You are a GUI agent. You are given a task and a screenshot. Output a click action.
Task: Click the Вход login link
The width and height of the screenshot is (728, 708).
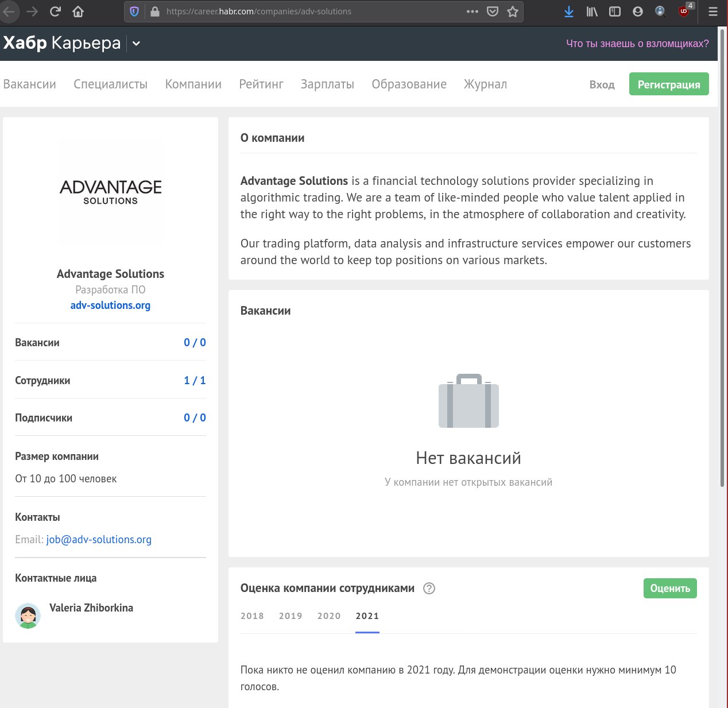pos(602,85)
